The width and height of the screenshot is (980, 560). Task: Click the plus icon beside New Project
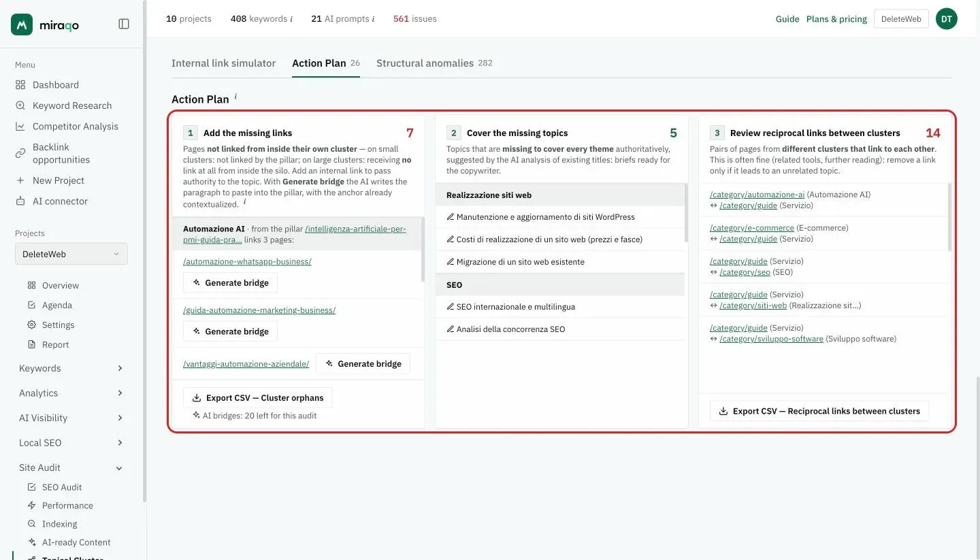(x=20, y=180)
